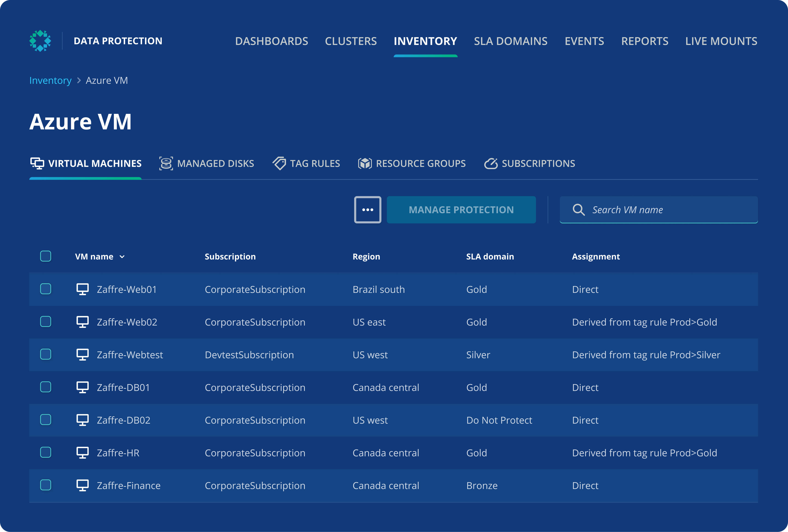Navigate to Live Mounts
Image resolution: width=788 pixels, height=532 pixels.
721,41
